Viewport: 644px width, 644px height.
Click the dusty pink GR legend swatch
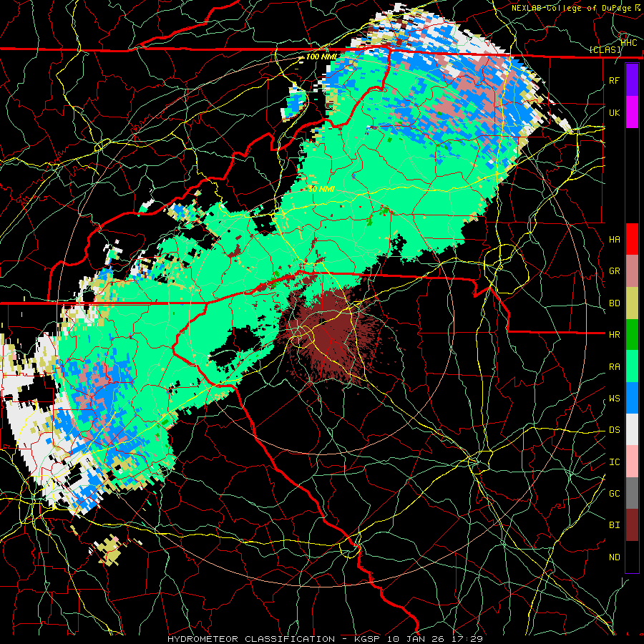(632, 271)
